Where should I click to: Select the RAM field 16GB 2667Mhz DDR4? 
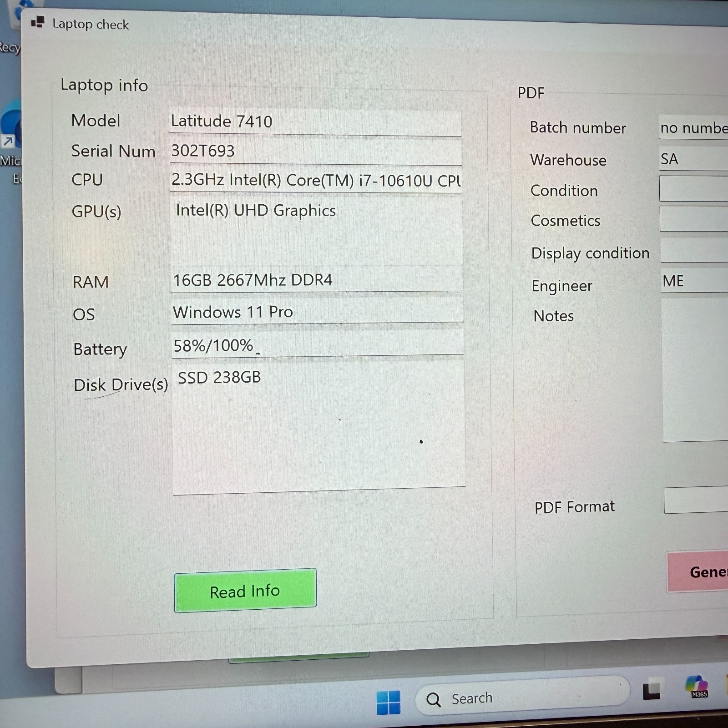tap(317, 279)
